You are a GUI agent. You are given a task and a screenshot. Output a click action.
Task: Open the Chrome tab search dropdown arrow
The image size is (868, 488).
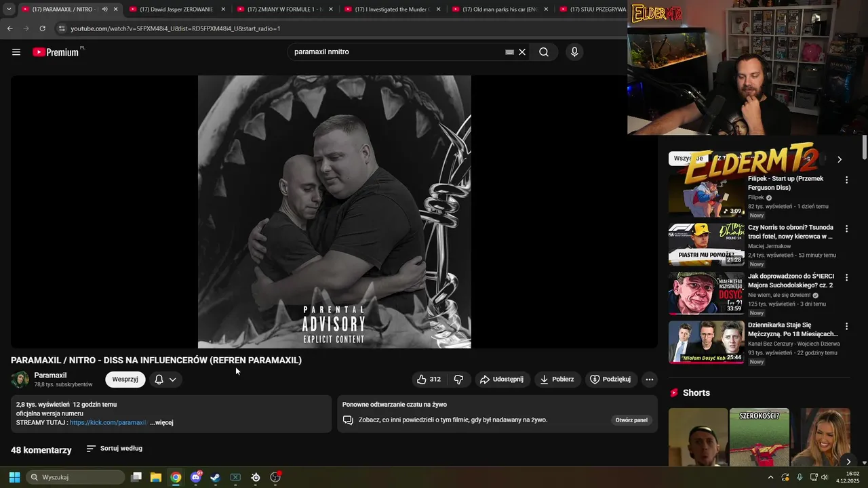tap(9, 9)
